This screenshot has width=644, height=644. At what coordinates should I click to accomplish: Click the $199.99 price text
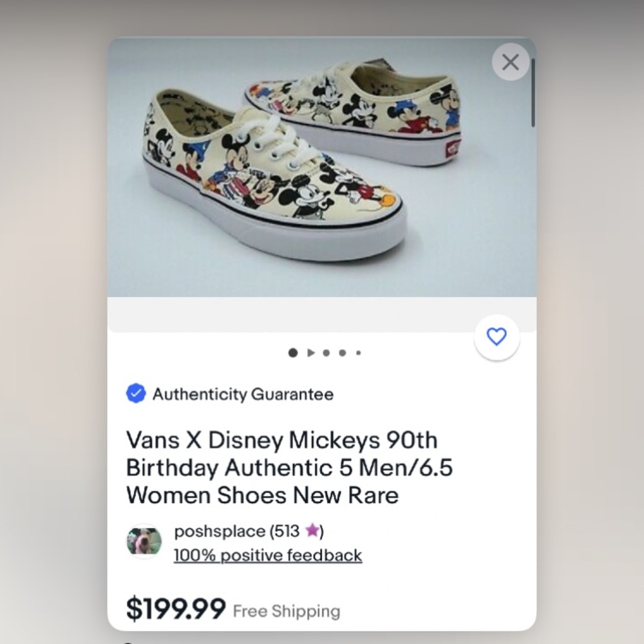click(x=175, y=608)
